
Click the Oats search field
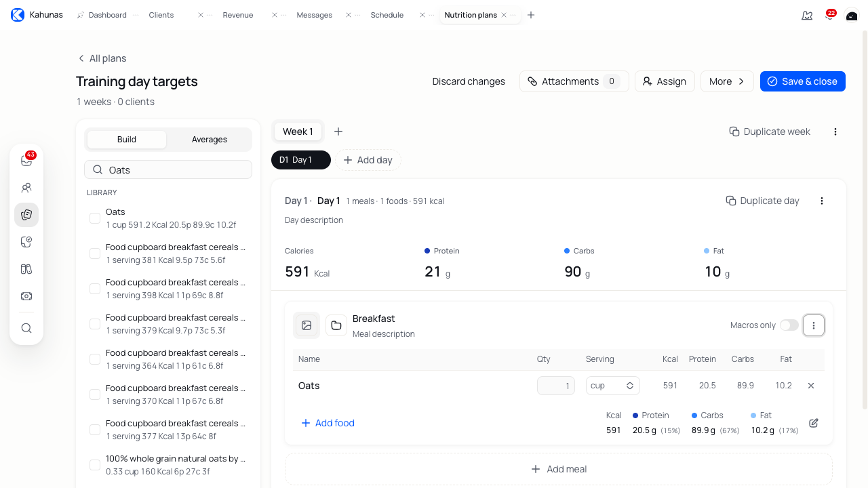[168, 169]
